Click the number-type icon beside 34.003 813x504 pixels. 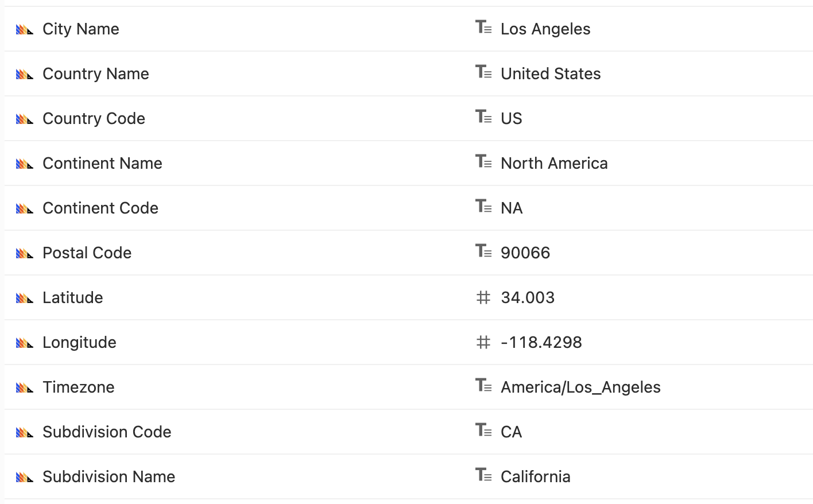coord(483,297)
